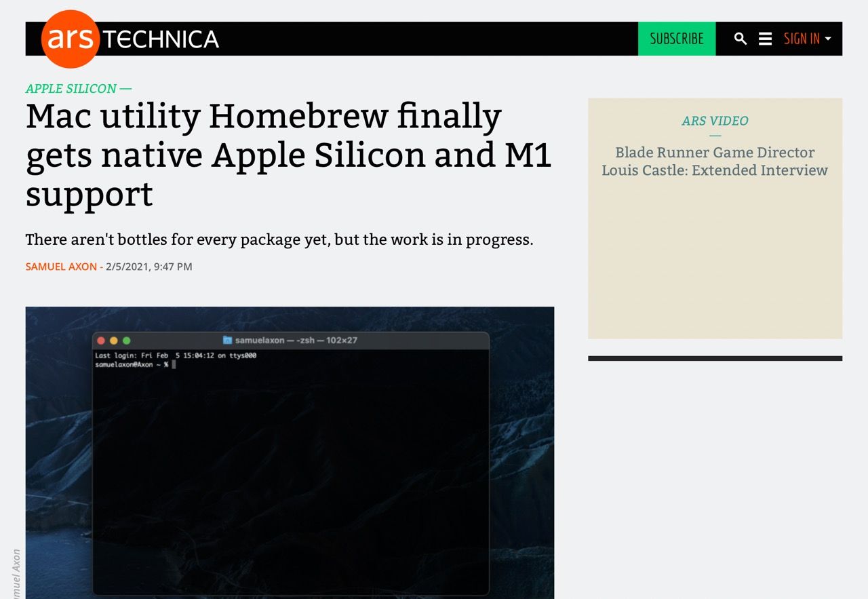Click the green Subscribe button

[x=677, y=39]
